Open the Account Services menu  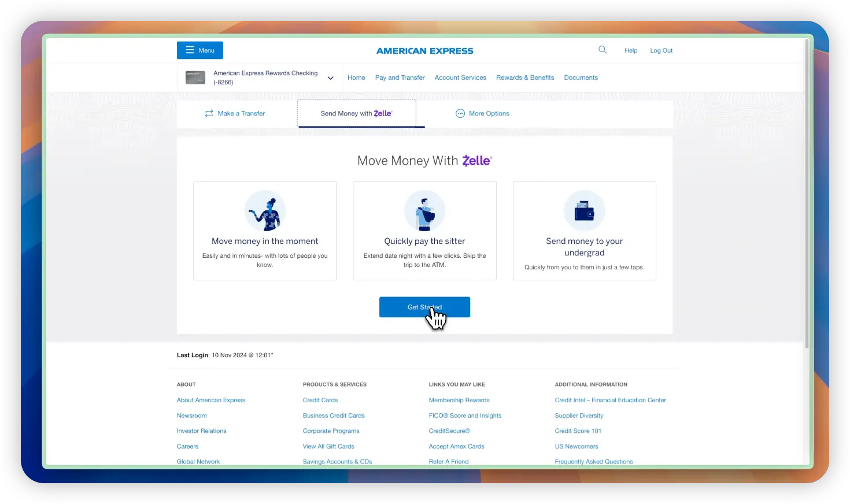point(460,77)
